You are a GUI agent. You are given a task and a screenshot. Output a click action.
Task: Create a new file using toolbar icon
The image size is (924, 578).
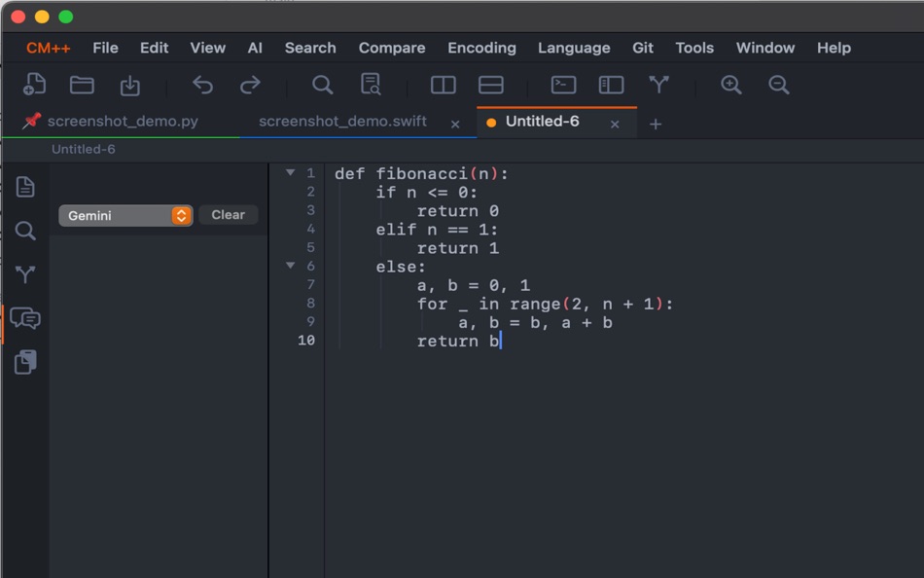34,85
